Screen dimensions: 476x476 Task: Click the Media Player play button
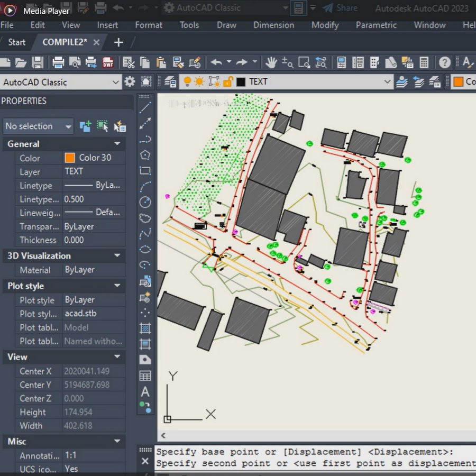(x=10, y=11)
